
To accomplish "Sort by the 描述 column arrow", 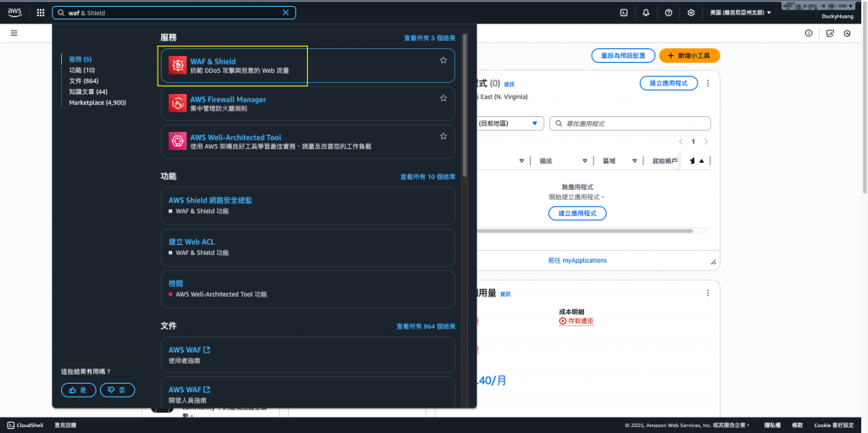I will [x=585, y=161].
